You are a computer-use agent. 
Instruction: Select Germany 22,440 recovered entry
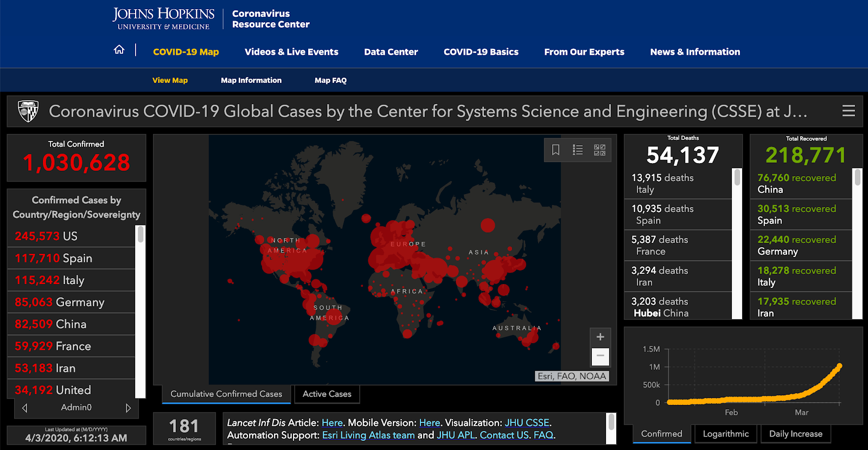pos(801,246)
